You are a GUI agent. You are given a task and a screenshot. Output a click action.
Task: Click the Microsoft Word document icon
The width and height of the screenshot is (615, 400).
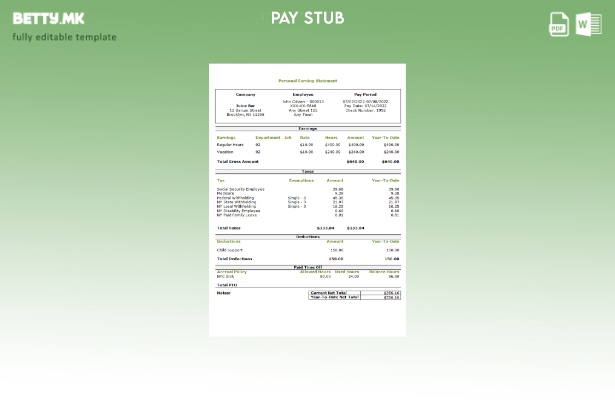click(x=589, y=24)
